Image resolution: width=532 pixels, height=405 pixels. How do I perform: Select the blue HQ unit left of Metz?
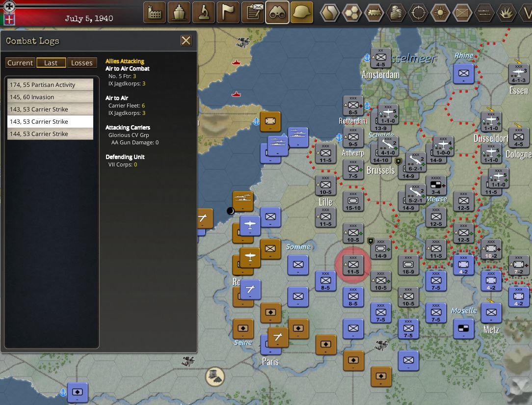(x=463, y=328)
